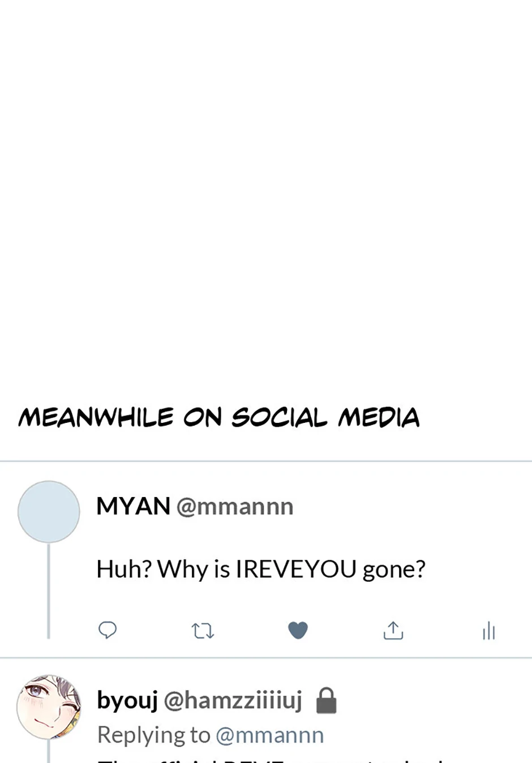Click the word IREVEYOU in the tweet
532x763 pixels.
tap(295, 569)
